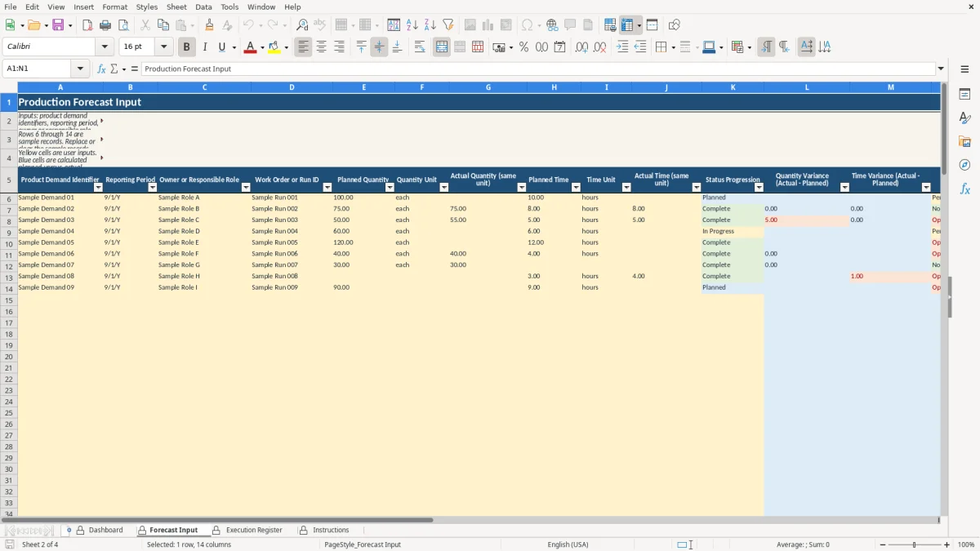Click the formula input line showing Production Forecast Input

pyautogui.click(x=537, y=69)
